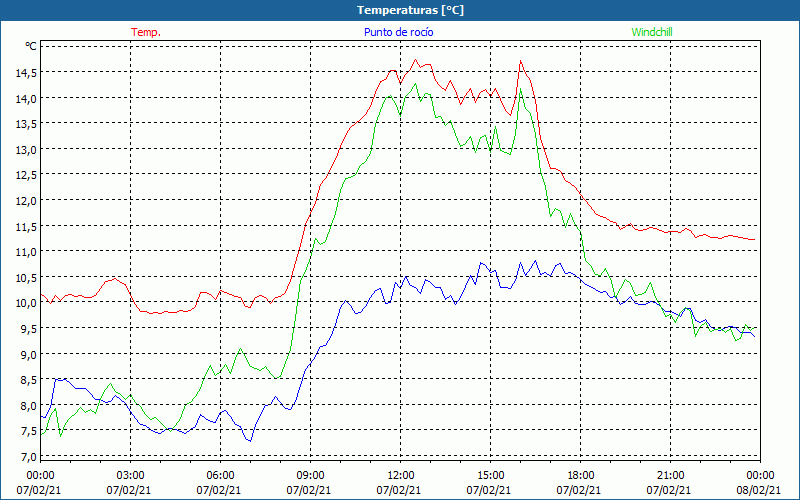Click the 18:00 time axis label
800x500 pixels.
(581, 475)
